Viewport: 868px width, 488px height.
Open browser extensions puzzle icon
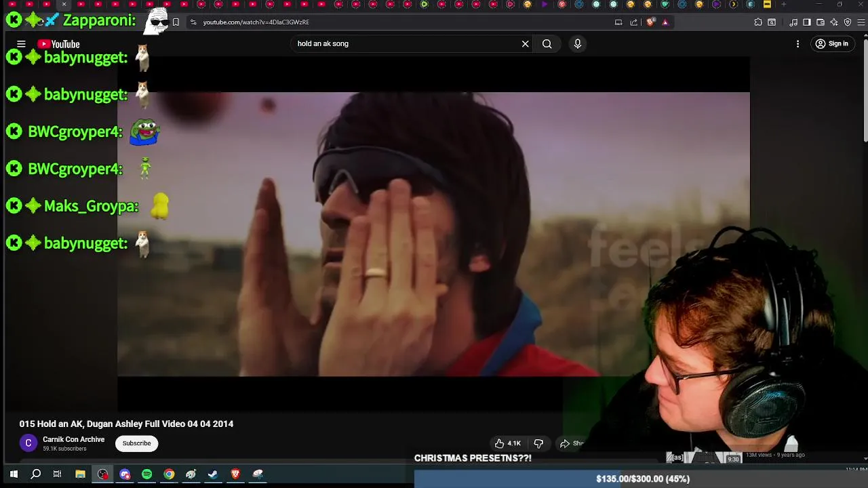pyautogui.click(x=758, y=22)
